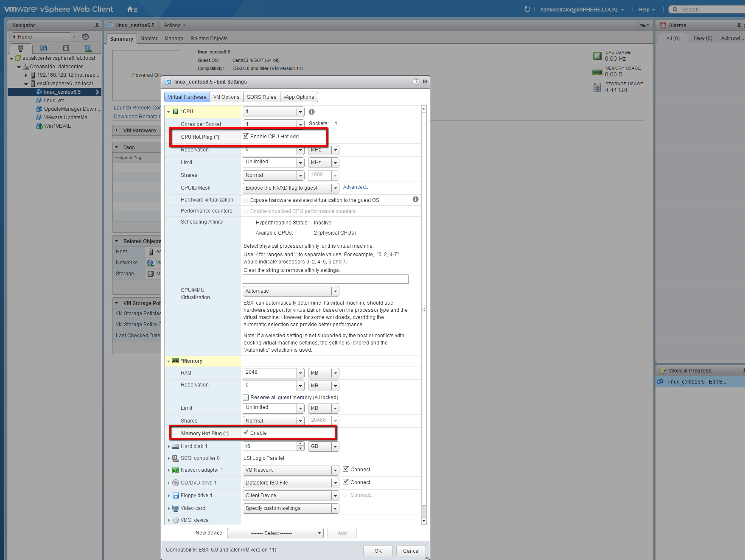Screen dimensions: 745x560
Task: Toggle Expose hardware assisted virtualization checkbox
Action: [x=245, y=200]
